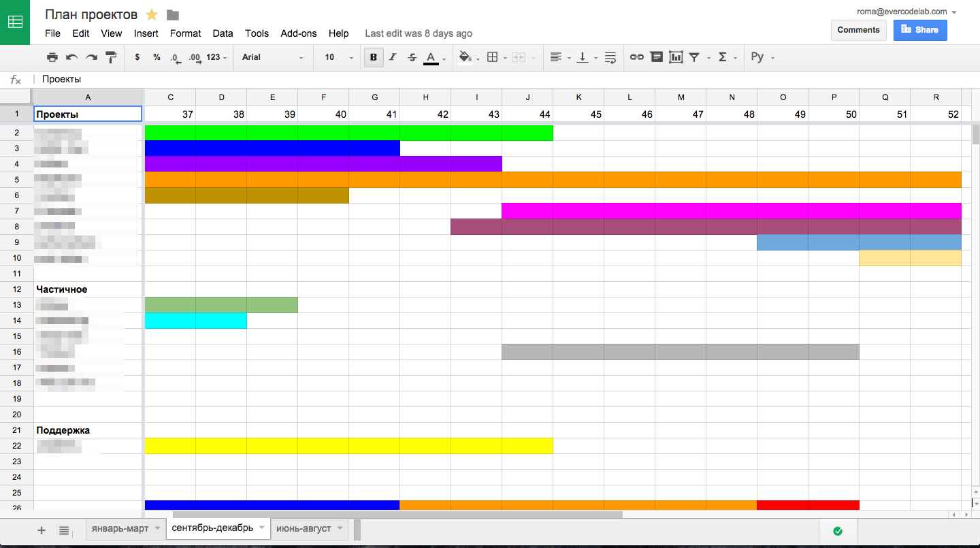Image resolution: width=980 pixels, height=548 pixels.
Task: Open the Format menu
Action: (x=185, y=33)
